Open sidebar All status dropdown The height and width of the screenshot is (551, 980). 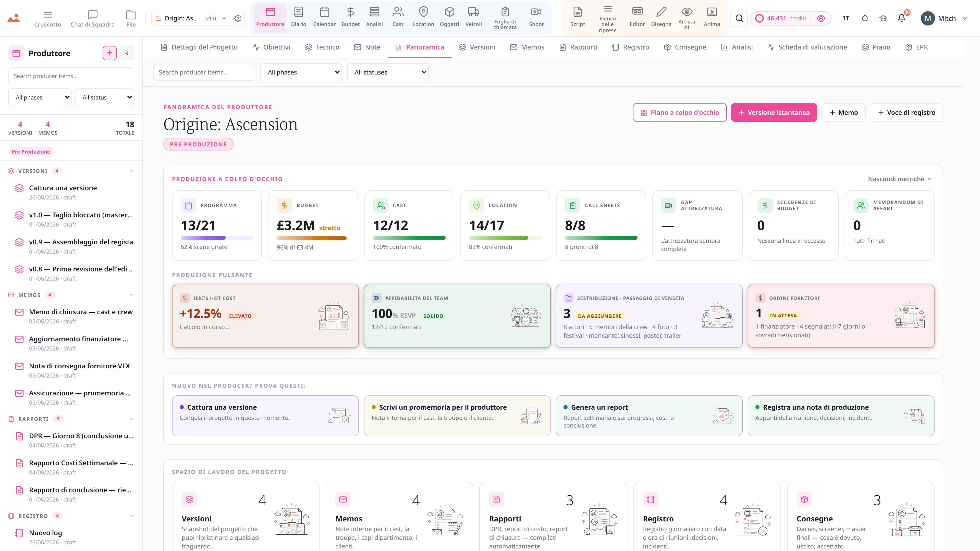click(x=105, y=97)
